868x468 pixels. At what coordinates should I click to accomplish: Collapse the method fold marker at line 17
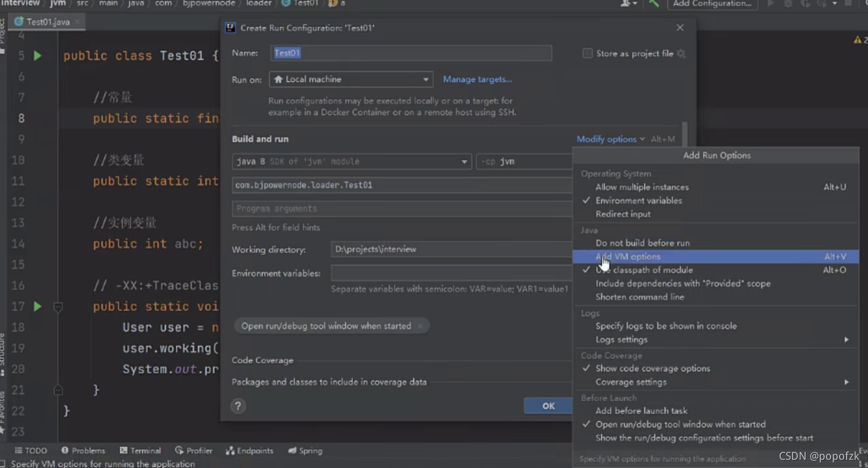(58, 307)
